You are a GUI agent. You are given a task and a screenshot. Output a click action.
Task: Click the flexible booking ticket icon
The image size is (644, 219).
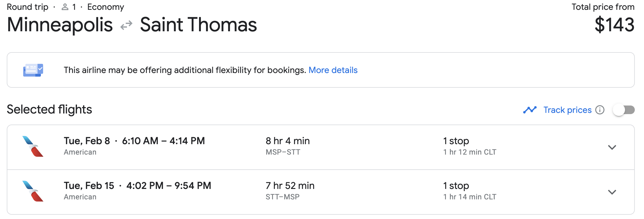click(33, 70)
